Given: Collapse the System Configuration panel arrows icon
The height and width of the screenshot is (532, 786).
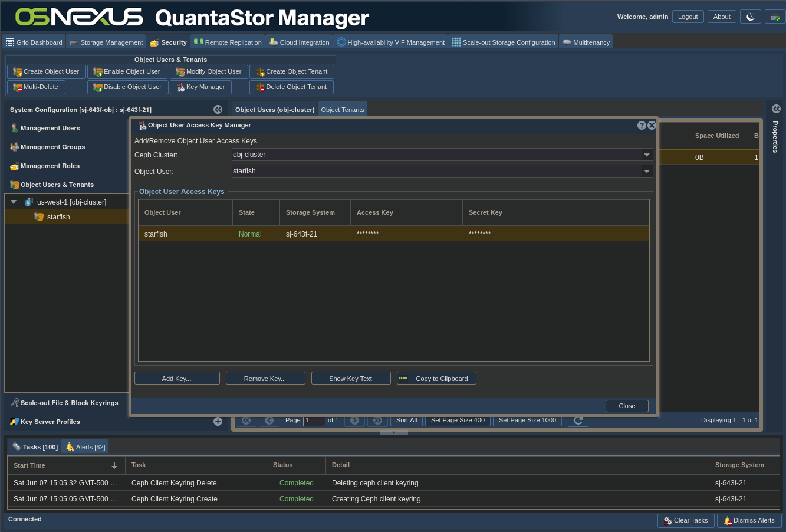Looking at the screenshot, I should point(218,110).
